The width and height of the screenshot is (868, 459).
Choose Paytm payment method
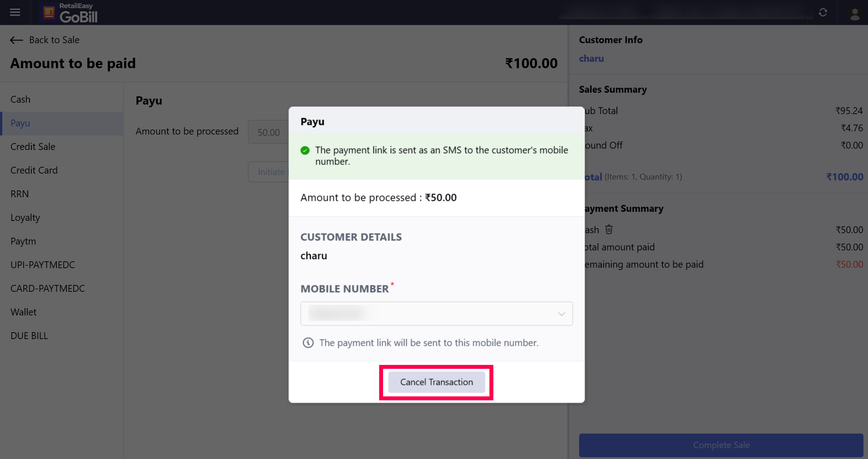23,241
